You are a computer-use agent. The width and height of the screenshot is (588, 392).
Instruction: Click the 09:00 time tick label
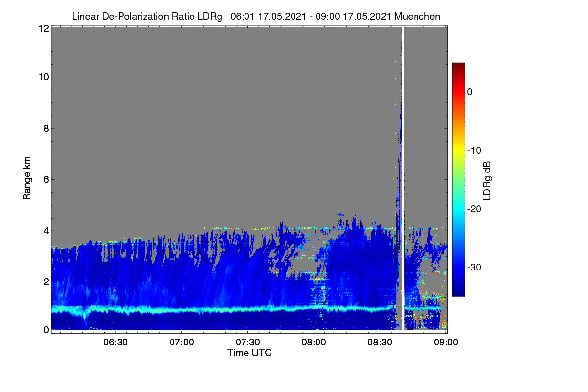coord(445,343)
